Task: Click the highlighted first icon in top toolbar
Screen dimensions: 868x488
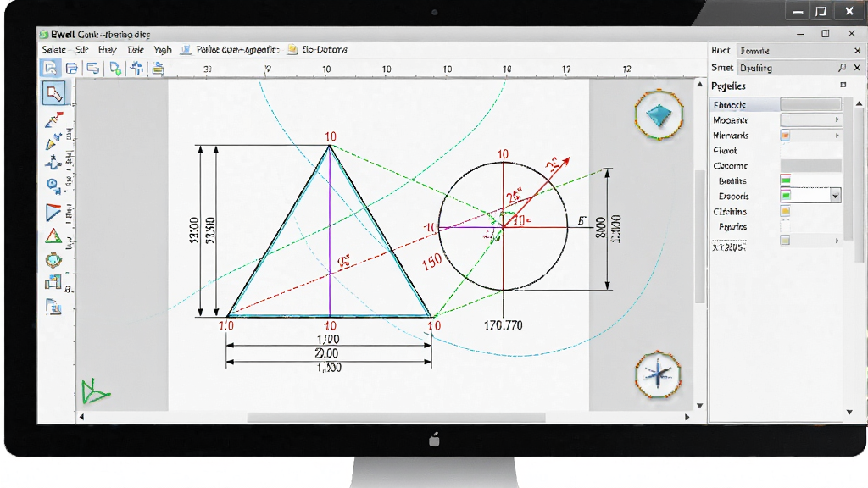Action: coord(50,68)
